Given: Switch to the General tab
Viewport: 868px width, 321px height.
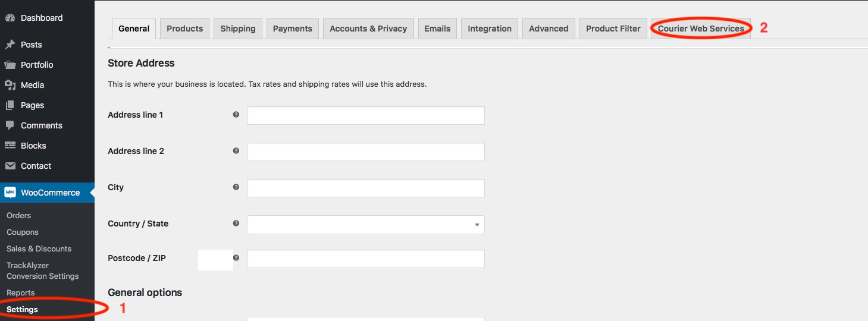Looking at the screenshot, I should (x=134, y=29).
